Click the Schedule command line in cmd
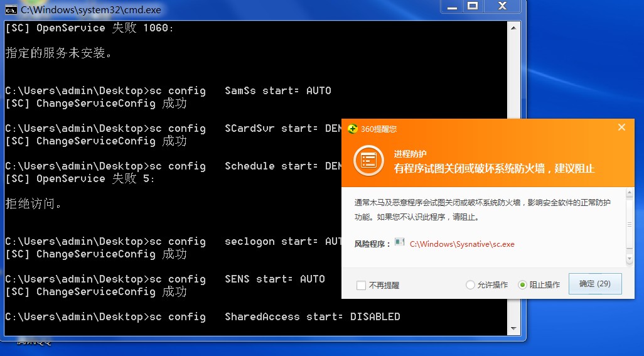This screenshot has width=644, height=356. (173, 166)
